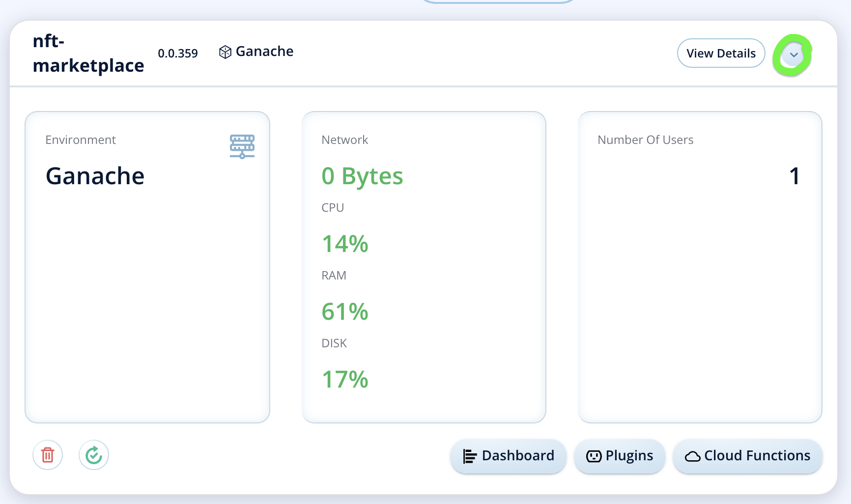Click the user count value 1
Viewport: 851px width, 504px height.
coord(794,176)
